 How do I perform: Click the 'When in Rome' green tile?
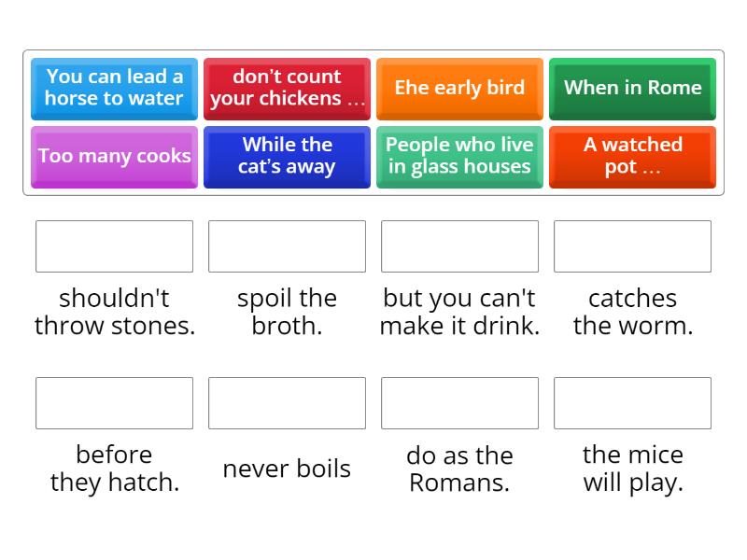tap(632, 89)
